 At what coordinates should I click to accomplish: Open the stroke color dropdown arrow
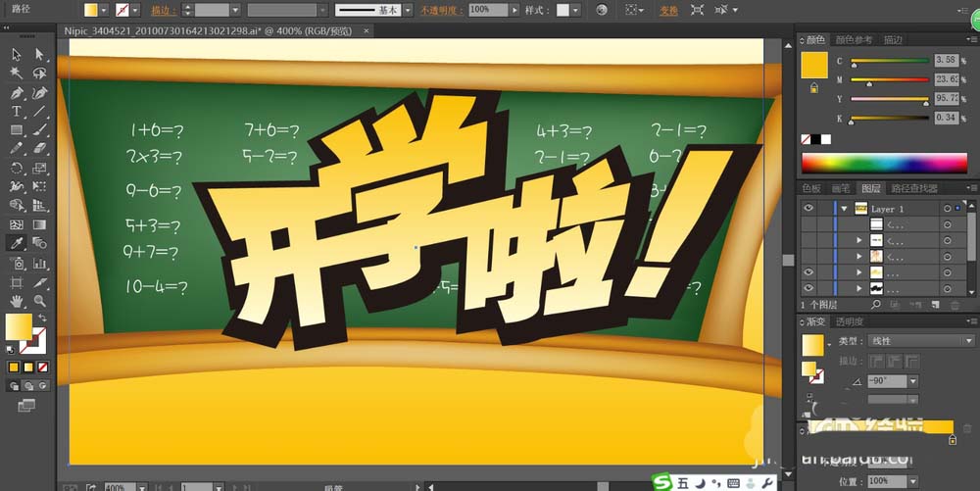pyautogui.click(x=135, y=10)
